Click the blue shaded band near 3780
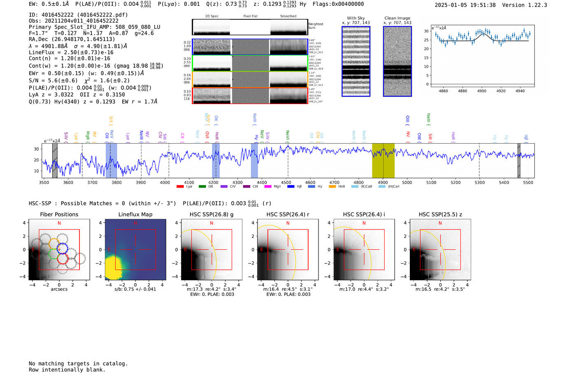The image size is (576, 392). tap(111, 161)
